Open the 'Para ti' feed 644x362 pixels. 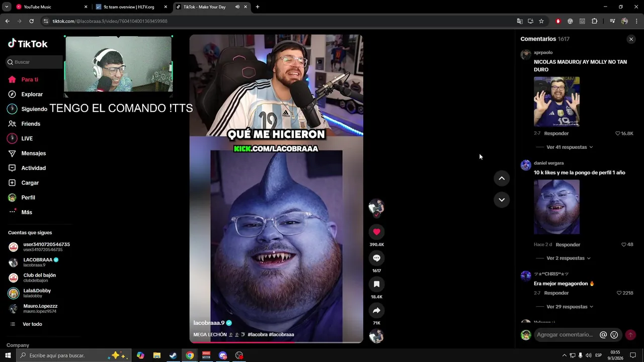click(30, 79)
